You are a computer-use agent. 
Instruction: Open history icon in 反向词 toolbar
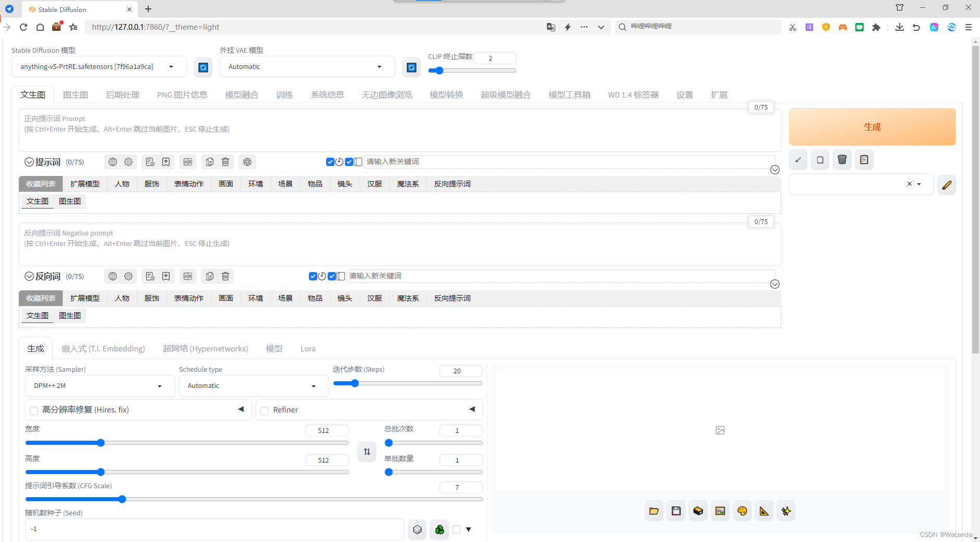(150, 276)
